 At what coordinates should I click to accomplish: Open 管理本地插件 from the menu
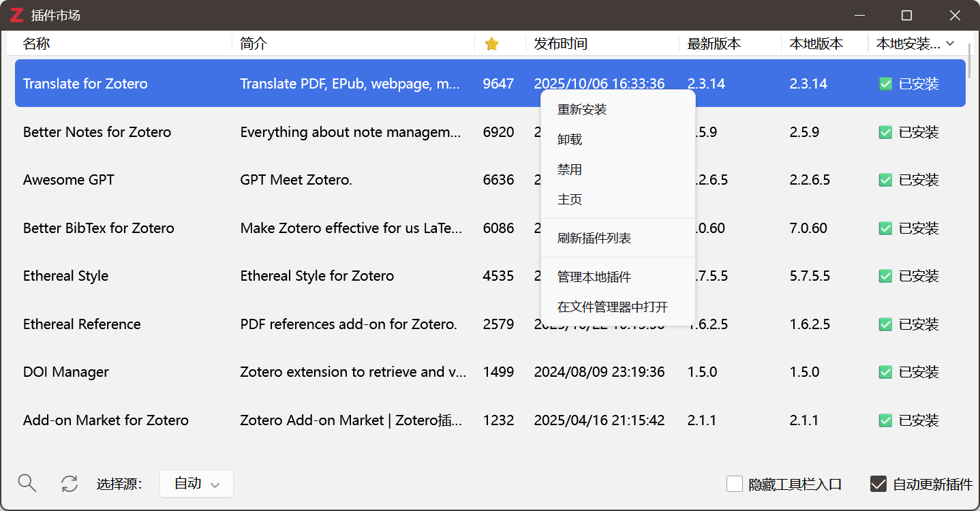tap(594, 277)
